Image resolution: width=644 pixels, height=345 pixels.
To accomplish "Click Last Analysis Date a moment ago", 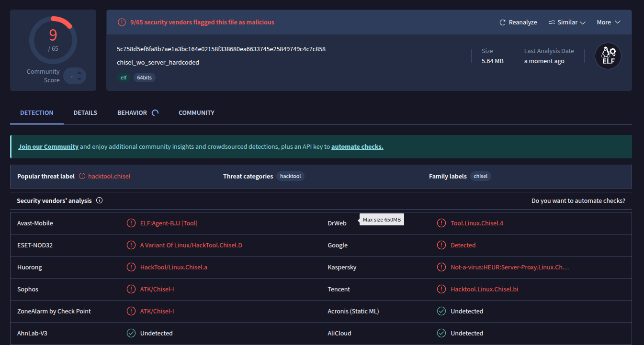I will pyautogui.click(x=544, y=61).
